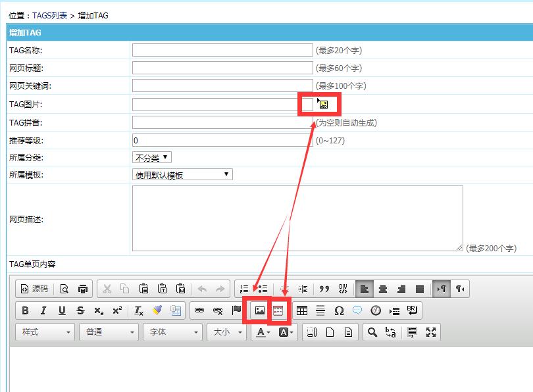Browse for TAG图片 image file
The width and height of the screenshot is (533, 392).
tap(322, 104)
